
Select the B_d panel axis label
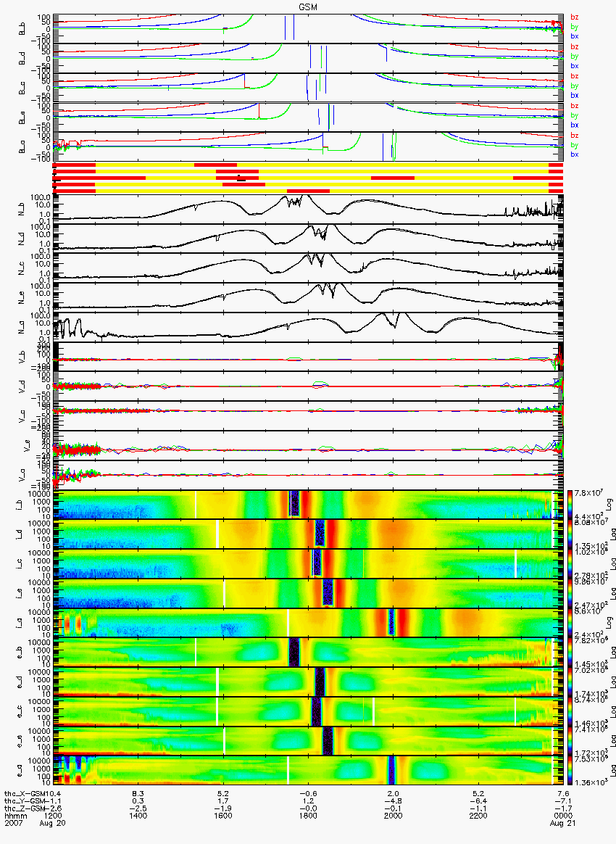tap(22, 58)
